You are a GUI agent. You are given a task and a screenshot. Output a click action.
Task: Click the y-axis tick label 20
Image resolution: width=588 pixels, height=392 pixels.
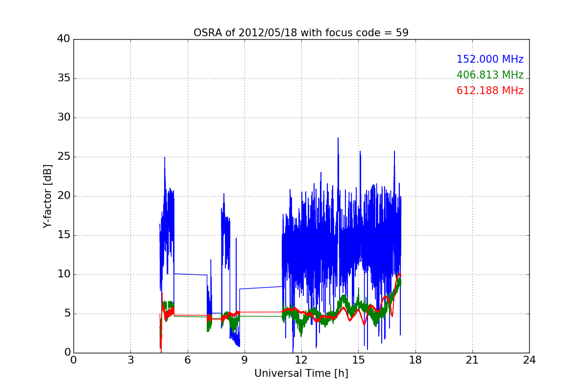(x=64, y=196)
